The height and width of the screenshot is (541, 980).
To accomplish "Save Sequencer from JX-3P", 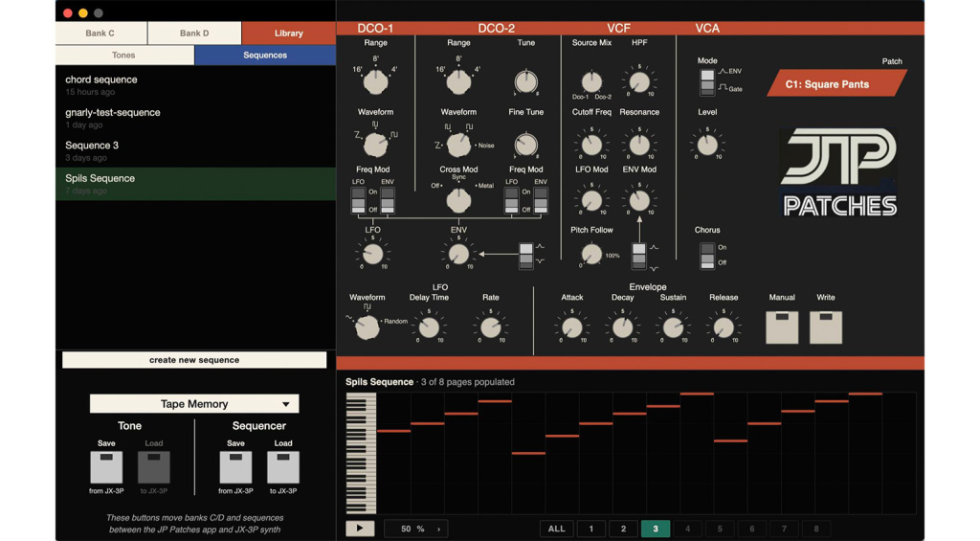I will (x=235, y=467).
